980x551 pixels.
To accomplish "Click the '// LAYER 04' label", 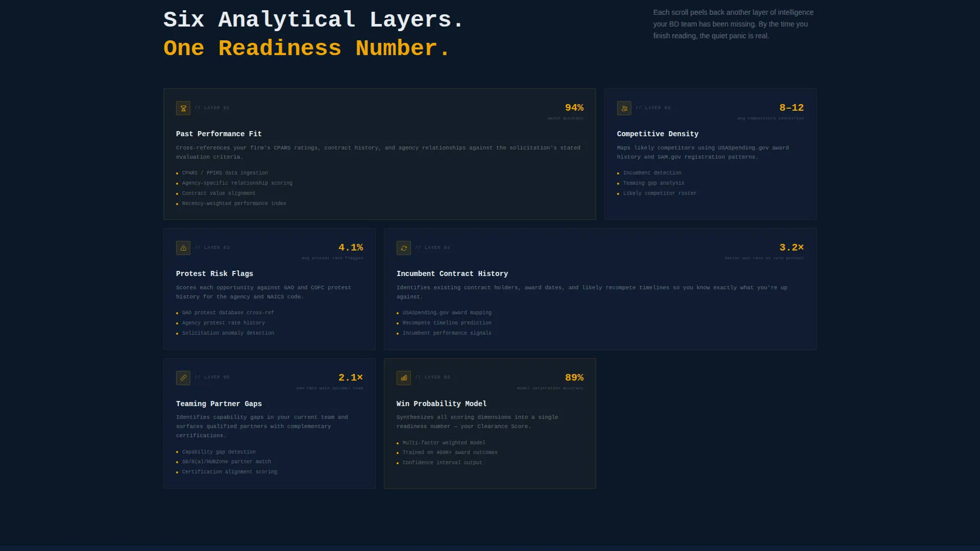I will point(432,248).
